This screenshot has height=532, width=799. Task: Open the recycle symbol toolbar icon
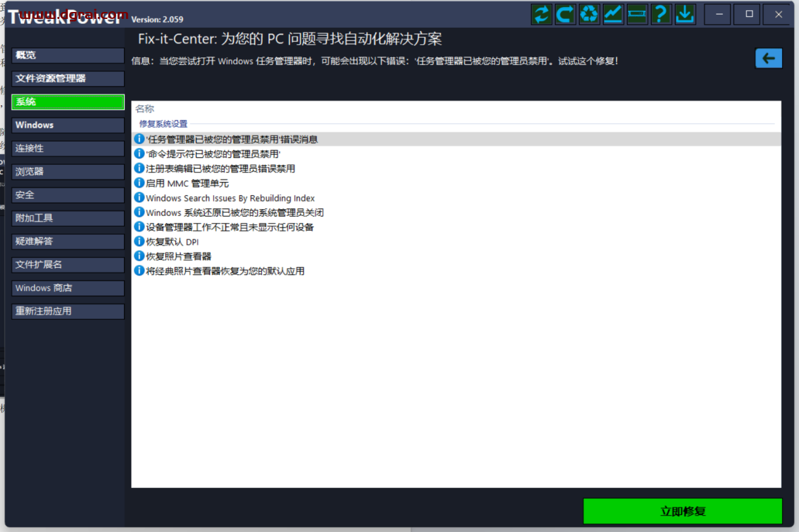589,14
